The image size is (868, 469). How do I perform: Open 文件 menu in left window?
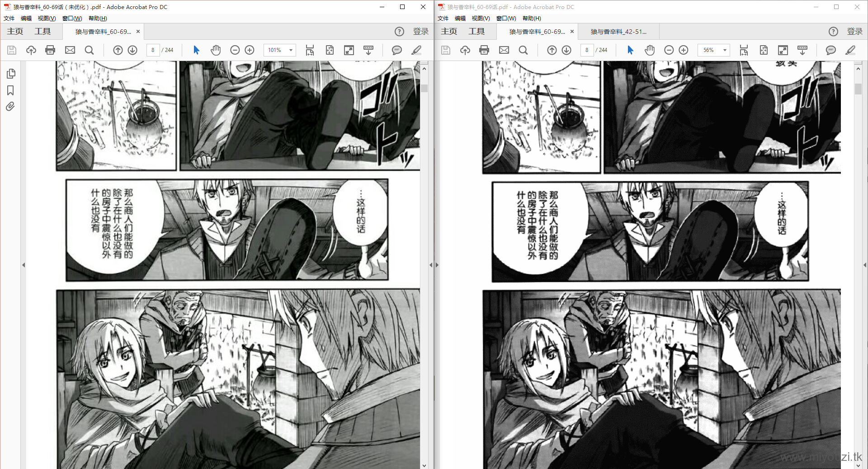point(9,19)
